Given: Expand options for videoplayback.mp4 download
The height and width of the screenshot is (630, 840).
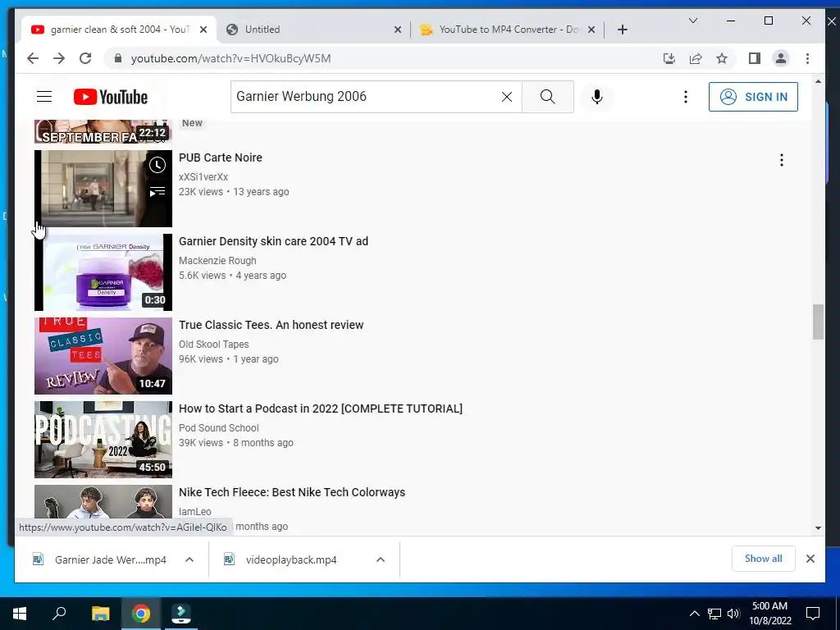Looking at the screenshot, I should coord(381,559).
